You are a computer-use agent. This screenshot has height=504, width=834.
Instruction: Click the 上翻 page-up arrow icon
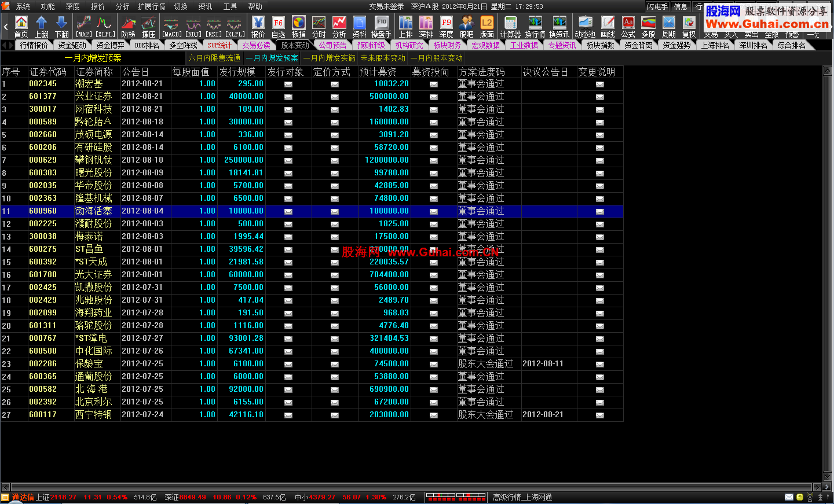point(42,27)
